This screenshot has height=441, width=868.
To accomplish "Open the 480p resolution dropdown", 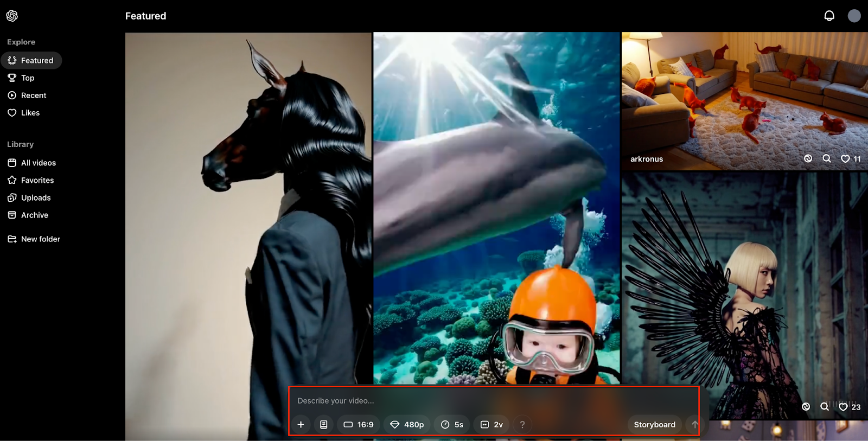I will [407, 424].
